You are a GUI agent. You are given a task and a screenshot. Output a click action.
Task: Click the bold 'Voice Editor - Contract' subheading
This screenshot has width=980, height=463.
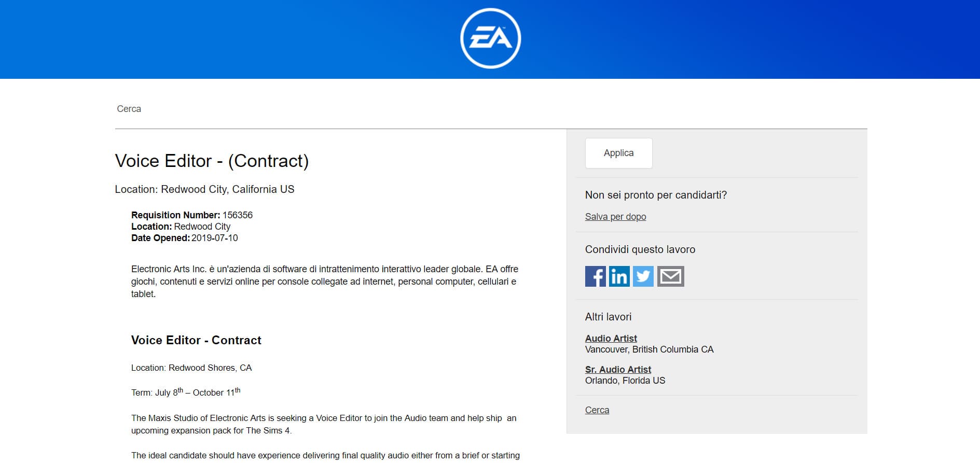tap(196, 340)
